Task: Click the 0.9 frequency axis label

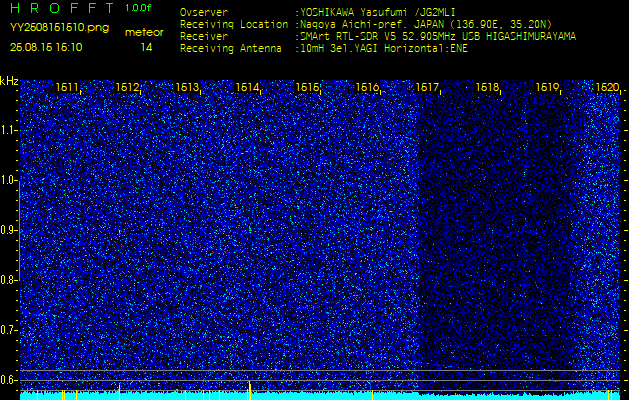Action: [7, 230]
